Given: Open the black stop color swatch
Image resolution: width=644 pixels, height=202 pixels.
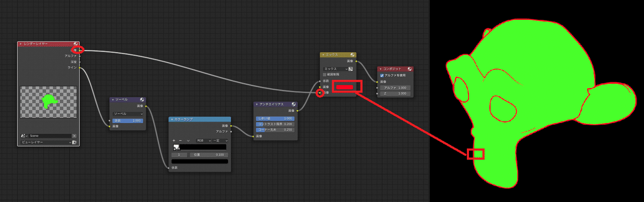Looking at the screenshot, I should [200, 161].
